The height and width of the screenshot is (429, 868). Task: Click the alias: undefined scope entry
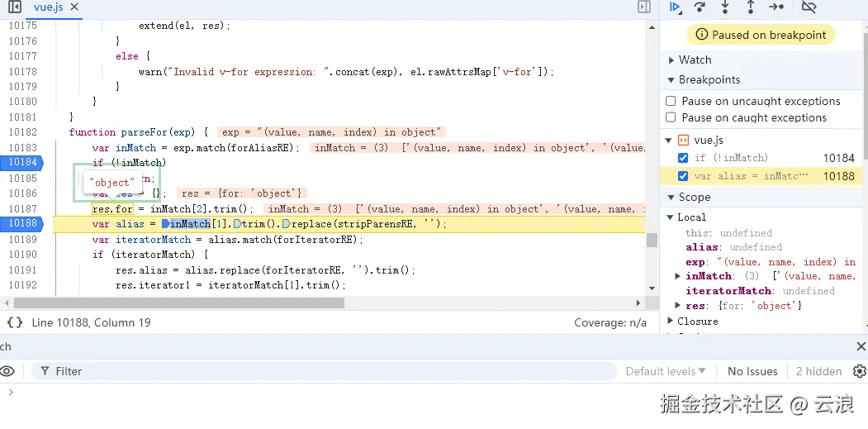tap(733, 247)
